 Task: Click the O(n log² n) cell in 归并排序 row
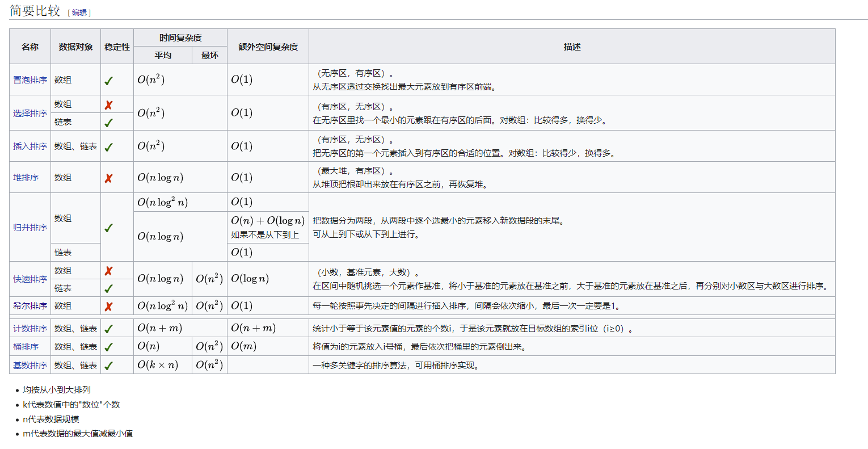[180, 202]
